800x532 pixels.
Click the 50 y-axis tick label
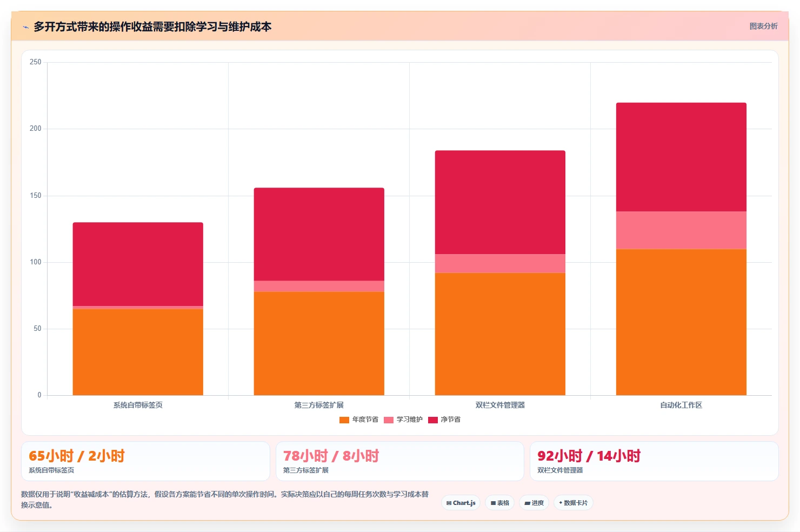point(37,329)
